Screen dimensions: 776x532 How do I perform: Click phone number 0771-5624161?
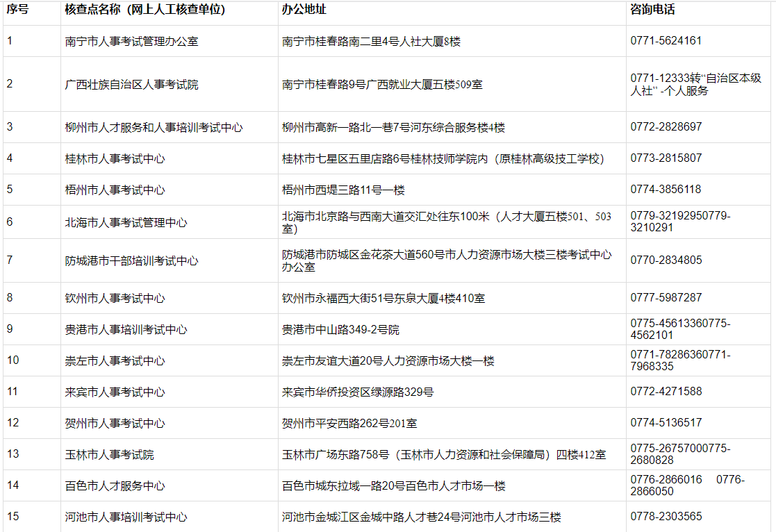pos(666,41)
